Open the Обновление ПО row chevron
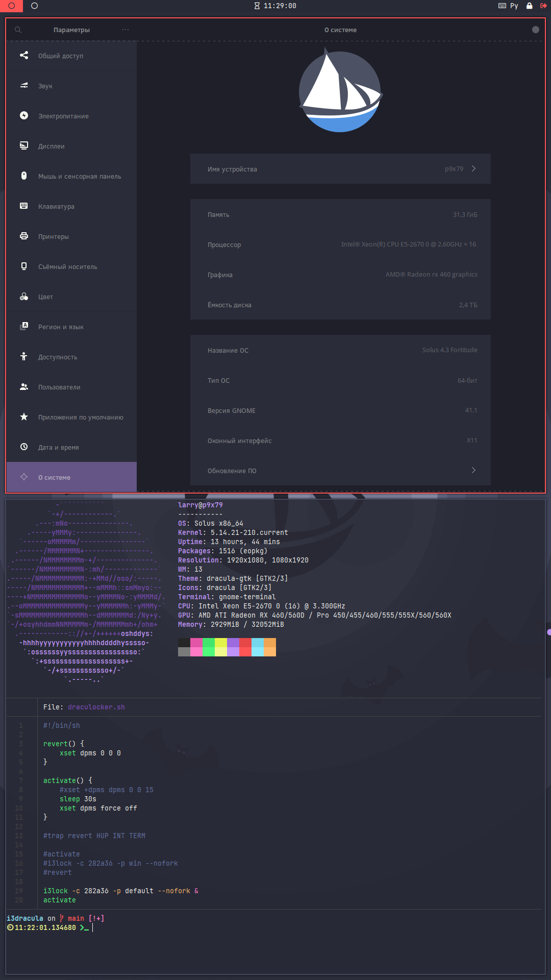The width and height of the screenshot is (551, 980). tap(473, 470)
